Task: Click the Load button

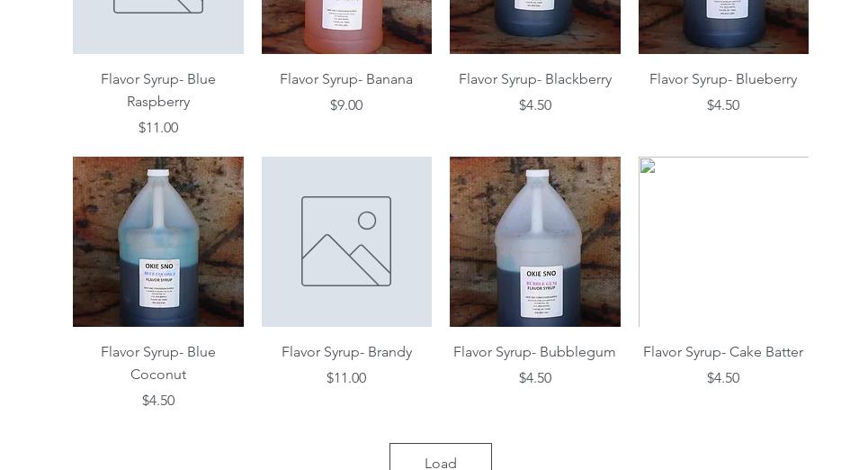Action: (x=441, y=456)
